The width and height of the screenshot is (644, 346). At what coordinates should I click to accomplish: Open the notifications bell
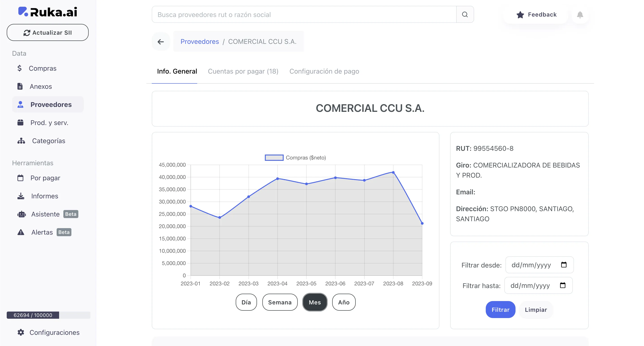(x=580, y=15)
